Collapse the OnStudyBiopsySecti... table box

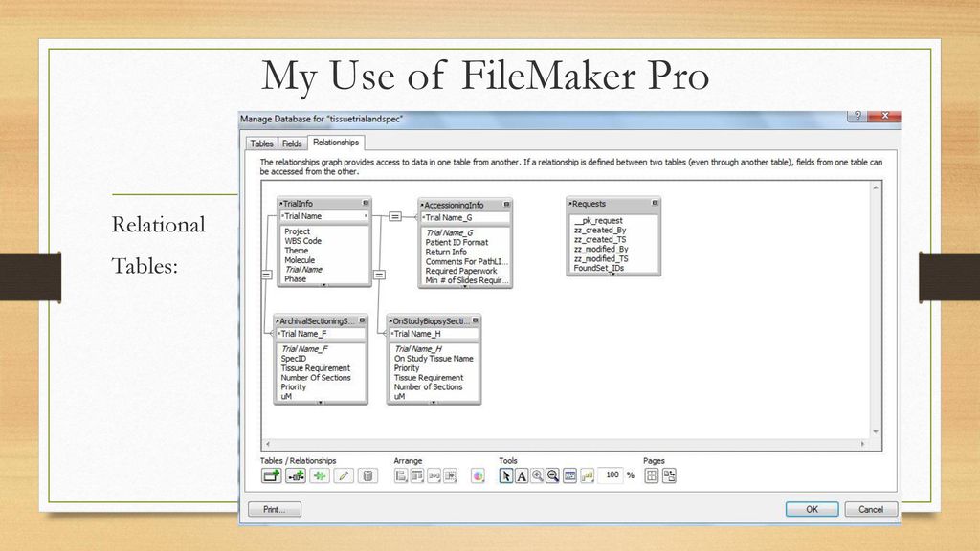(x=475, y=320)
